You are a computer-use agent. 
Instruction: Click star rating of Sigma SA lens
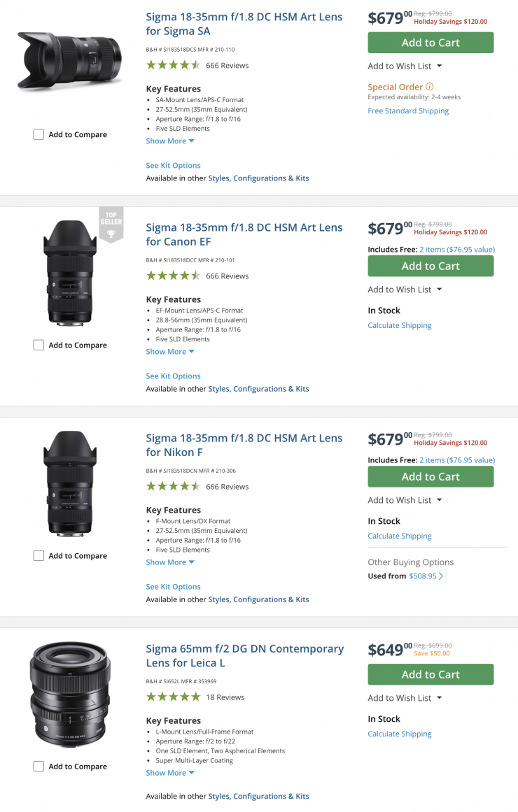pyautogui.click(x=173, y=65)
